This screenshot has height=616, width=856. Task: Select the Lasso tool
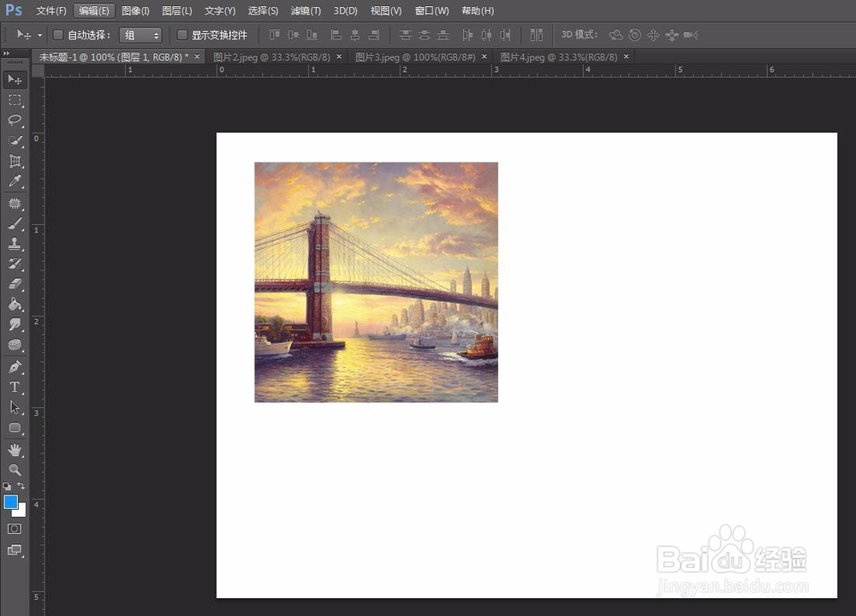click(x=15, y=120)
